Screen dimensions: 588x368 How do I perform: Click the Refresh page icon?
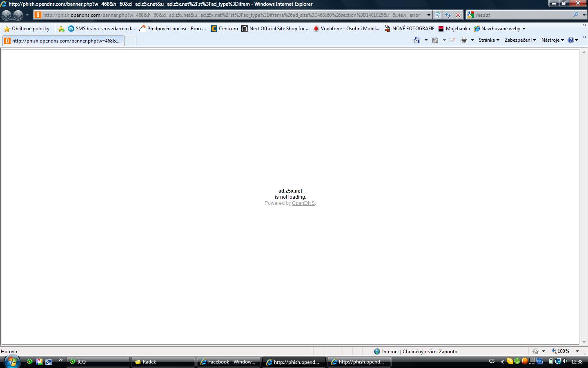coord(448,15)
